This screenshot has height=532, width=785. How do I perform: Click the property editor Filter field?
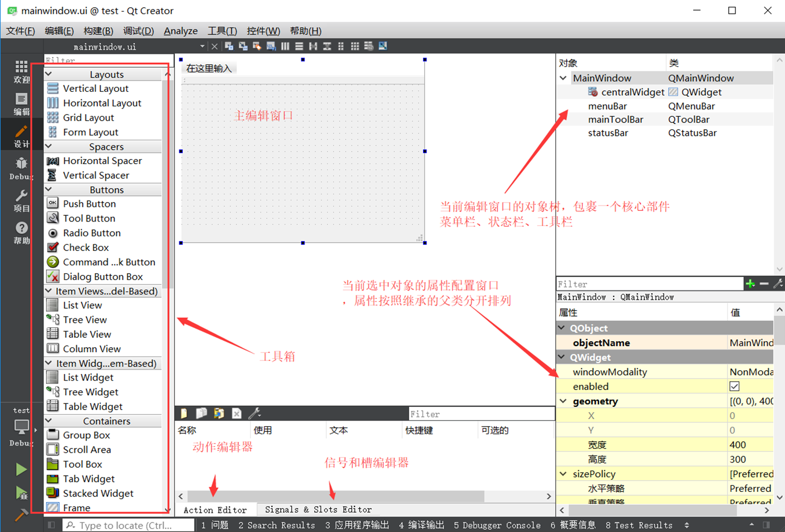pyautogui.click(x=650, y=284)
